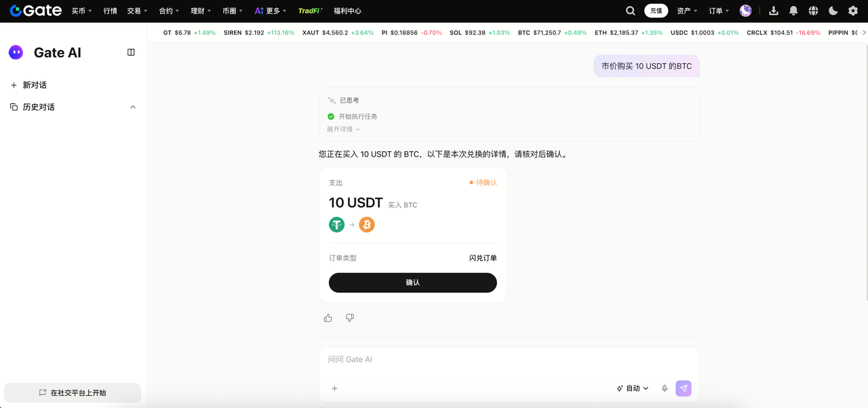Expand 展开详情 thinking details
Image resolution: width=868 pixels, height=408 pixels.
(343, 129)
